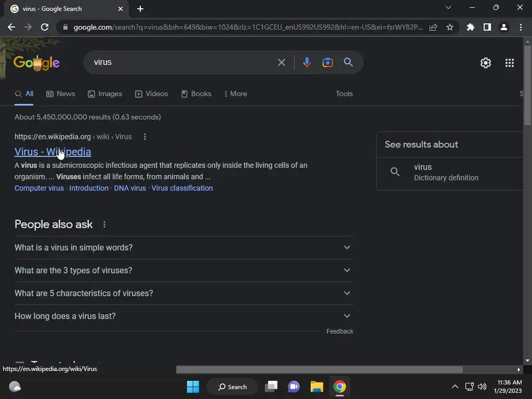
Task: Switch to the Images tab
Action: (105, 94)
